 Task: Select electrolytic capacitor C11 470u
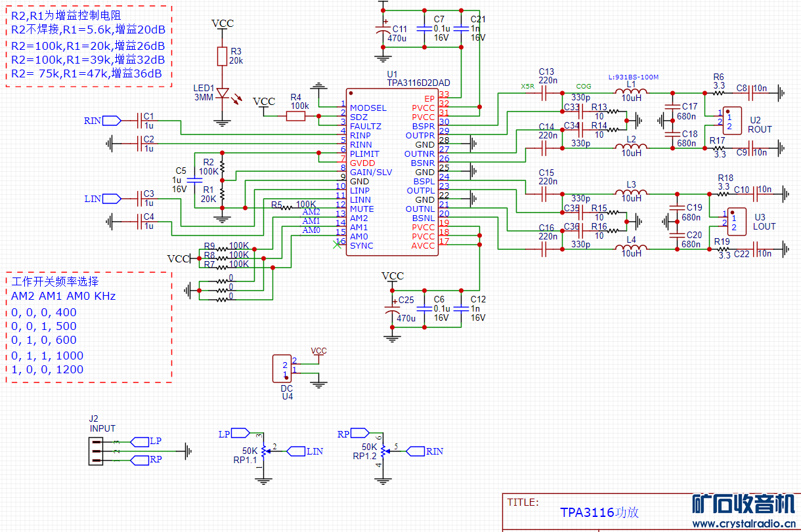[x=383, y=30]
